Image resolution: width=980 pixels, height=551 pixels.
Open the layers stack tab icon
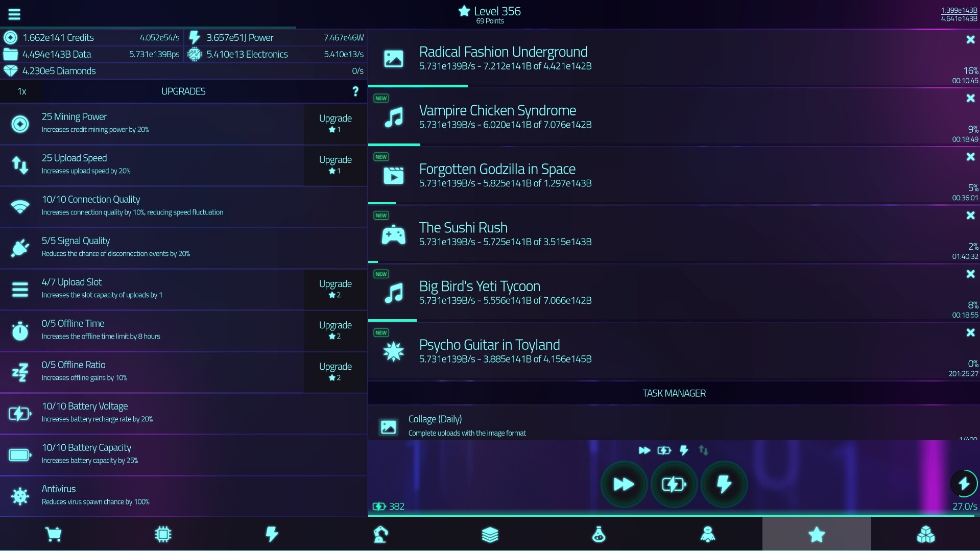[x=490, y=534]
